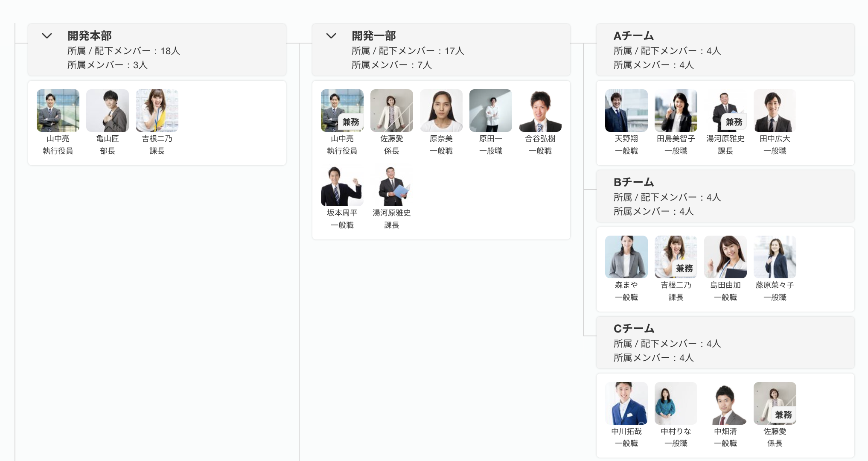
Task: Click 田島美智子 profile photo
Action: [x=676, y=111]
